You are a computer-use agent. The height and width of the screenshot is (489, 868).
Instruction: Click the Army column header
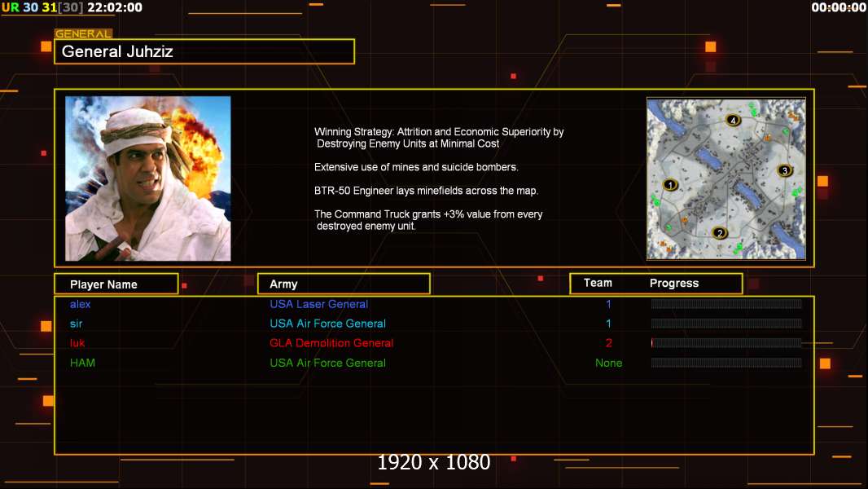pos(344,284)
